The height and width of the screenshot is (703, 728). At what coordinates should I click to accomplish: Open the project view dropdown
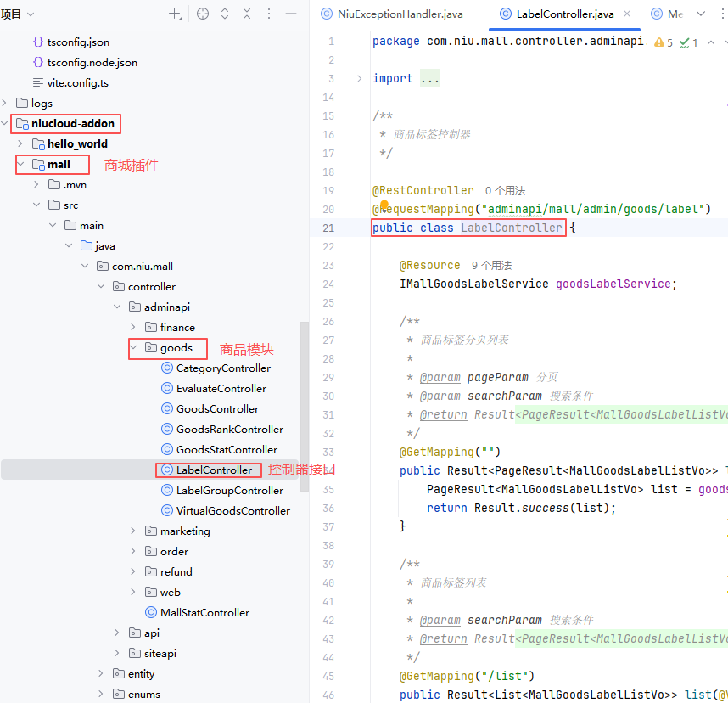(x=18, y=14)
